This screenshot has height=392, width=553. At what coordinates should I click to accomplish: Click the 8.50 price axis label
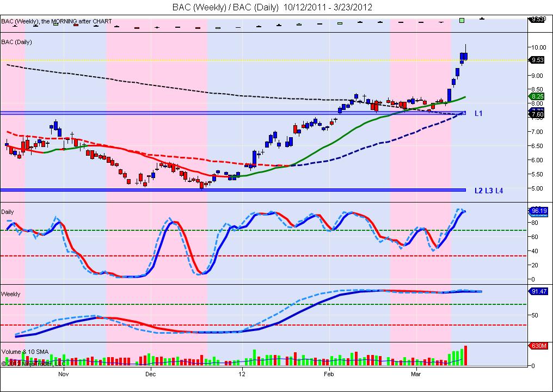[537, 89]
